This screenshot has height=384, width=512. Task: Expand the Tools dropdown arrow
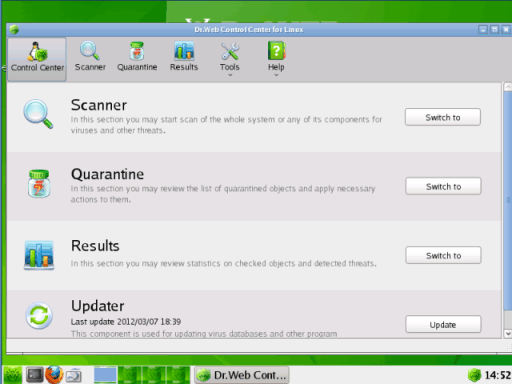(x=230, y=75)
